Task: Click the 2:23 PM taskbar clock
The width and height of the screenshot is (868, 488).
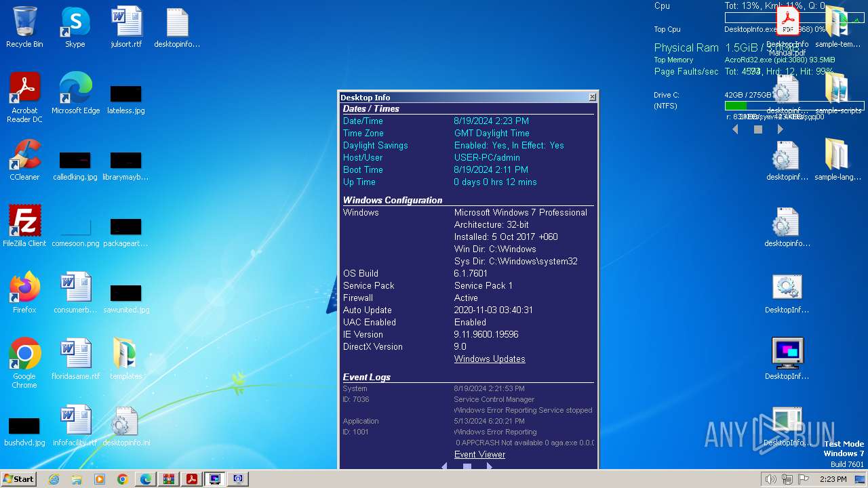Action: (833, 479)
